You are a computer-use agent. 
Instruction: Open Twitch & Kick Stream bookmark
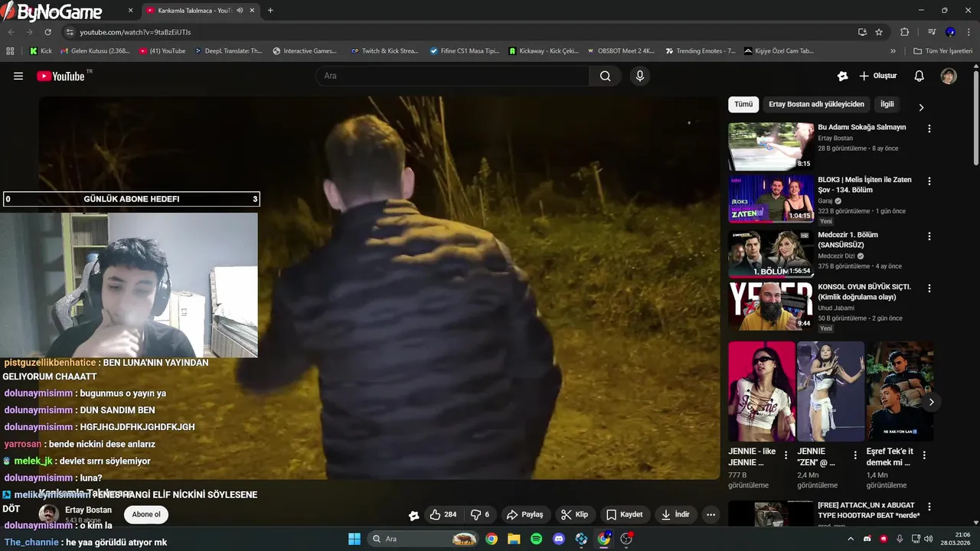pos(384,51)
